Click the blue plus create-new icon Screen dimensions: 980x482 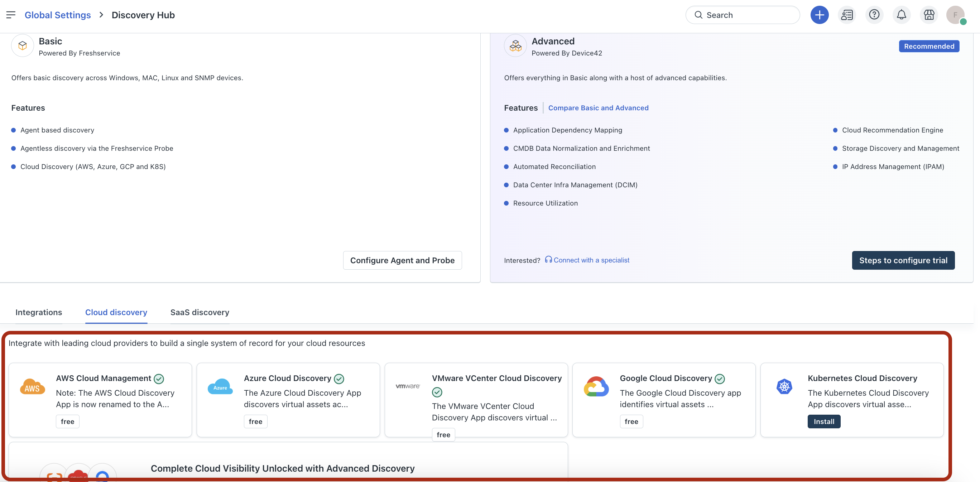(819, 15)
